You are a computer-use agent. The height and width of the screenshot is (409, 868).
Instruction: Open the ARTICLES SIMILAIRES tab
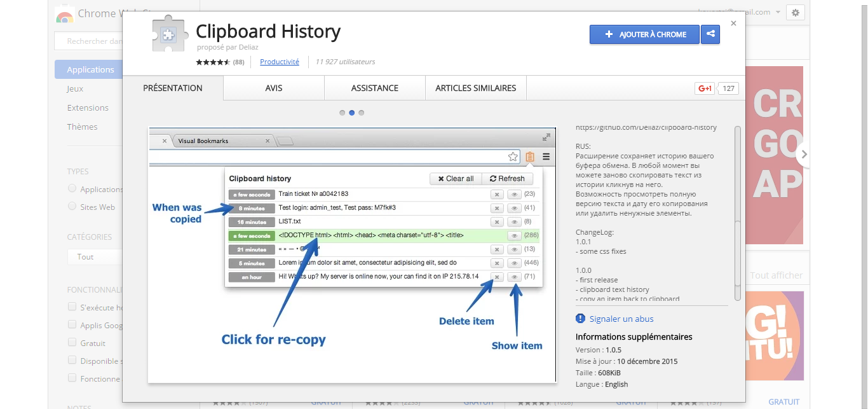point(476,88)
